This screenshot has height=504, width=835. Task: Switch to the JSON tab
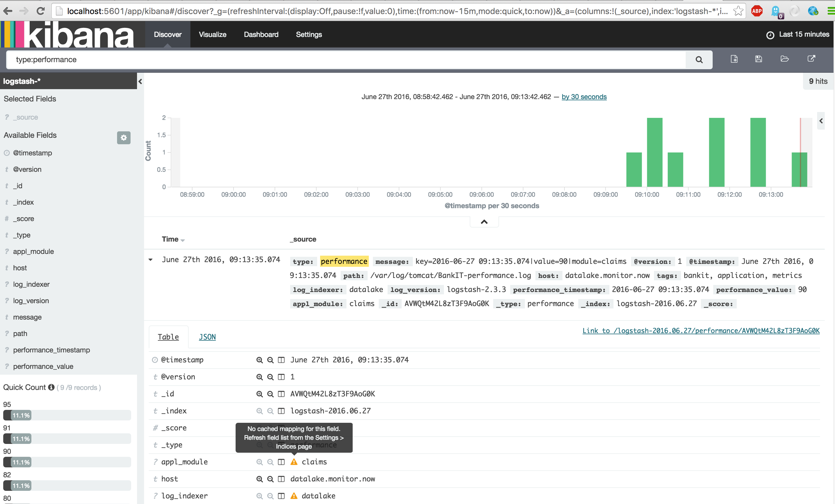tap(207, 337)
